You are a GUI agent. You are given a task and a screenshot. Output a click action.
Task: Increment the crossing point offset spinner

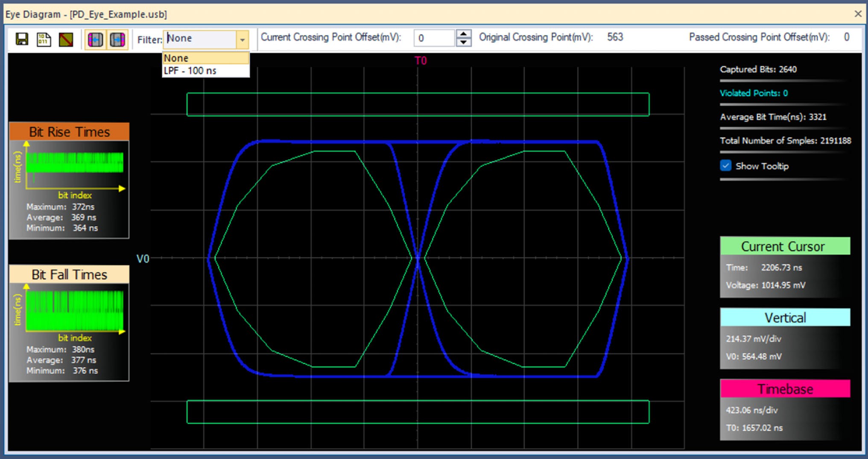point(464,34)
